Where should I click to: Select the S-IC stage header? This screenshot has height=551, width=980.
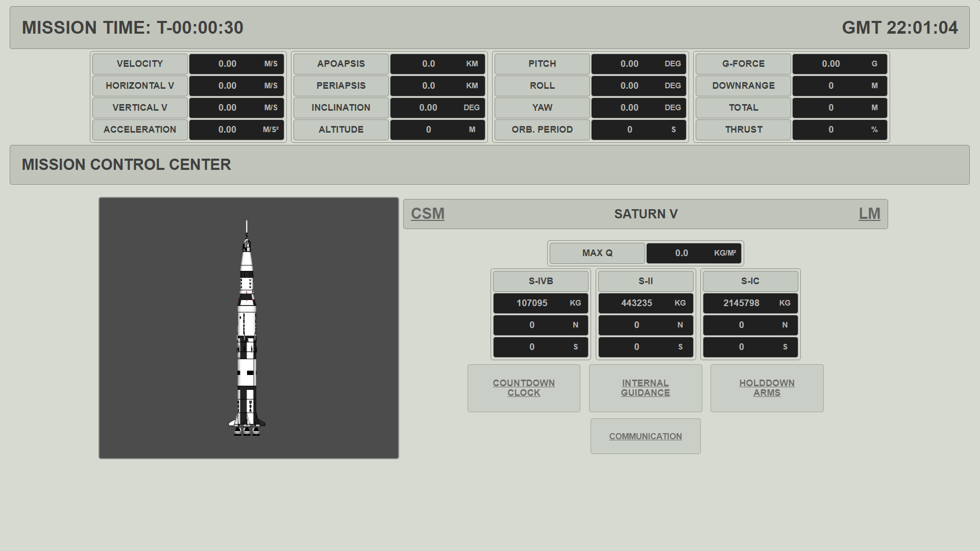(750, 281)
